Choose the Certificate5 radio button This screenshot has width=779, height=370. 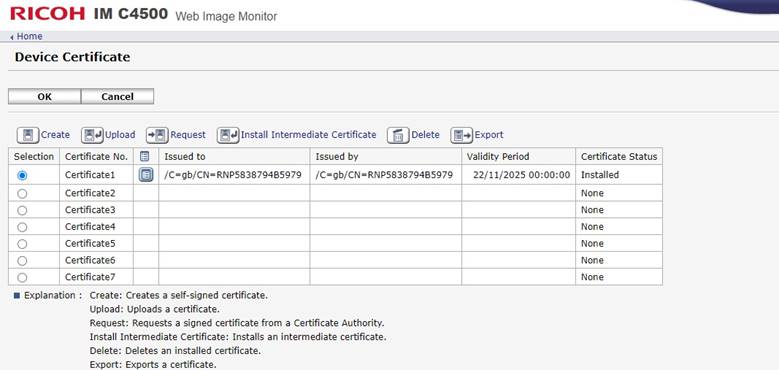(x=22, y=244)
